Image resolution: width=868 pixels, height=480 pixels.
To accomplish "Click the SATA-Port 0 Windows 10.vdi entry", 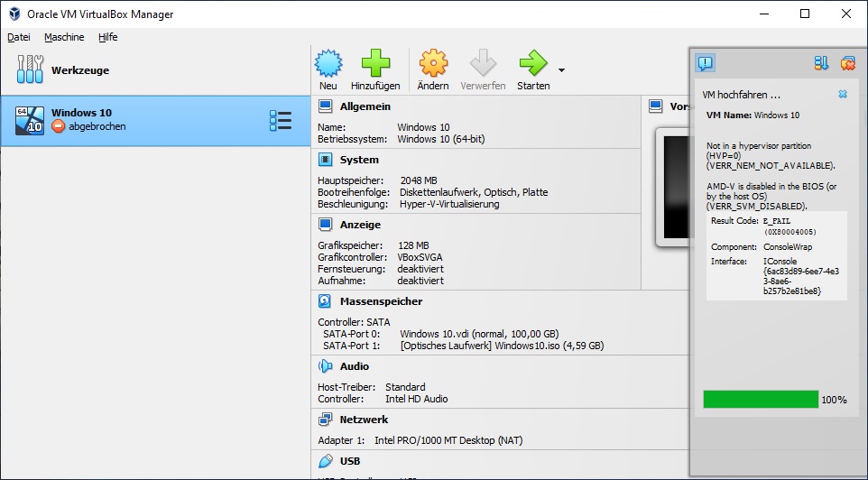I will (479, 334).
